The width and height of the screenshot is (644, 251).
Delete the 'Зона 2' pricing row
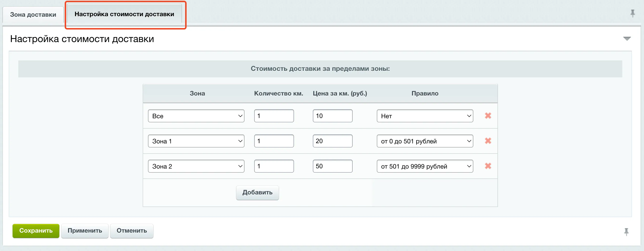tap(488, 166)
